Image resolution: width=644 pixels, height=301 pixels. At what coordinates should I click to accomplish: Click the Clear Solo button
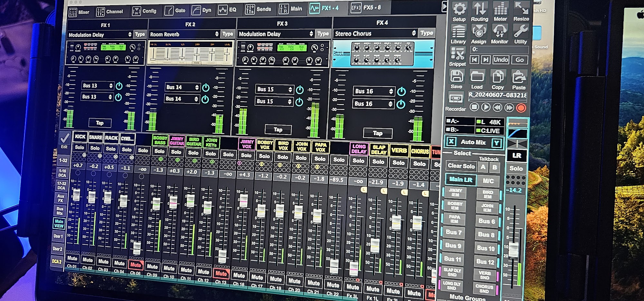(x=461, y=166)
